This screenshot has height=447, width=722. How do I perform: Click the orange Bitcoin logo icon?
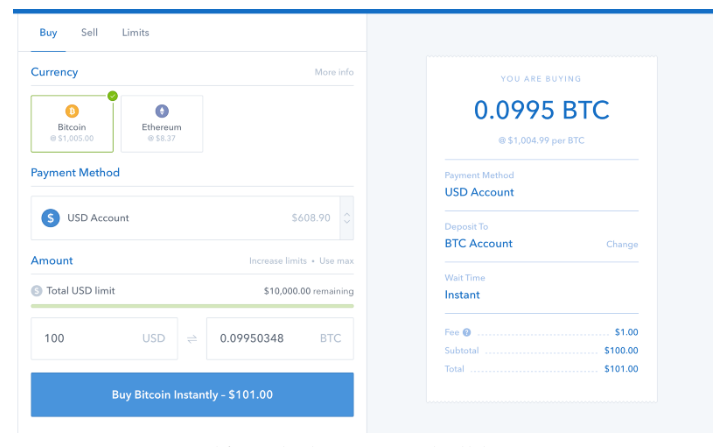click(x=72, y=111)
